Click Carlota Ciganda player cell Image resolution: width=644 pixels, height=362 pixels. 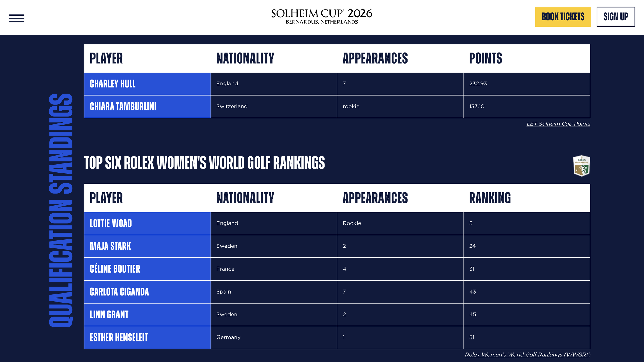coord(147,292)
